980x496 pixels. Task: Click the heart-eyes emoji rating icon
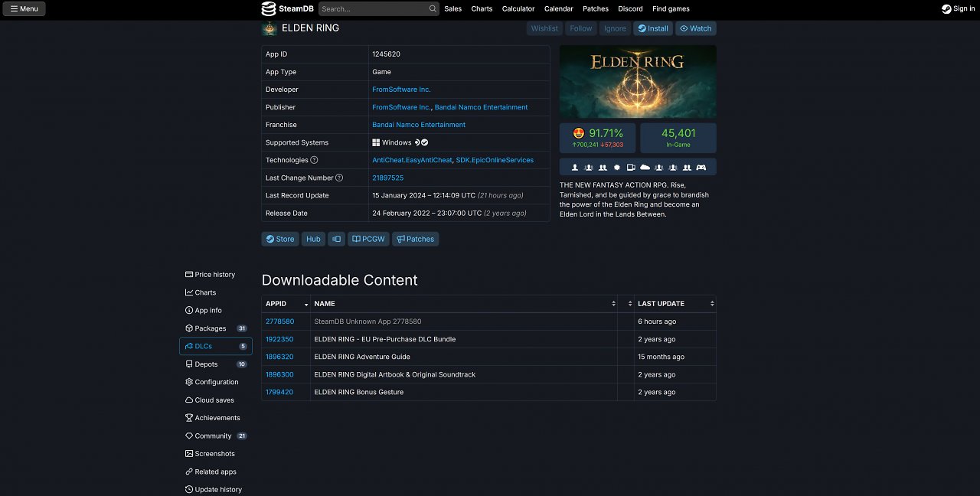579,133
